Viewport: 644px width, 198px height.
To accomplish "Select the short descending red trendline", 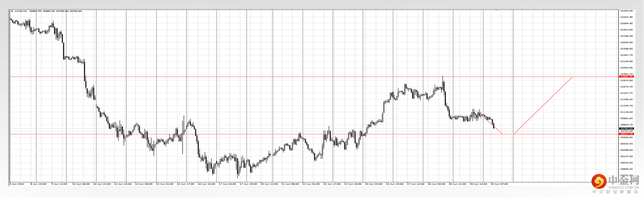I will [489, 122].
